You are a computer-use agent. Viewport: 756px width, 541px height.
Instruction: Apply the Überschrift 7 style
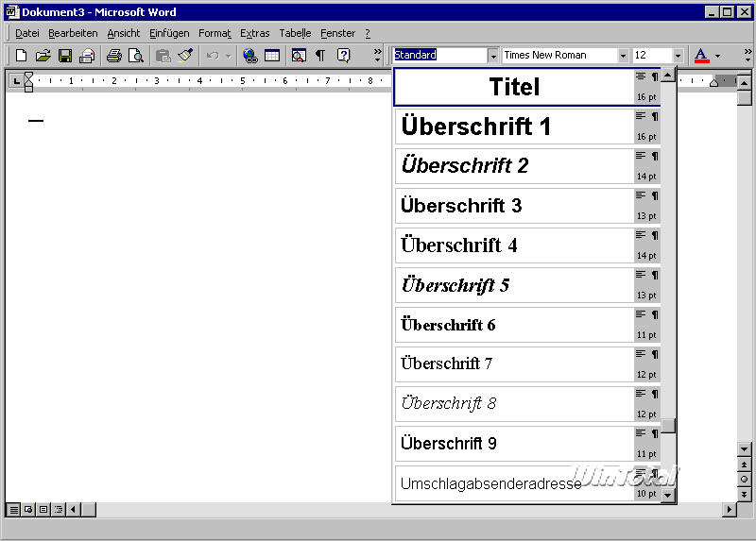point(527,364)
